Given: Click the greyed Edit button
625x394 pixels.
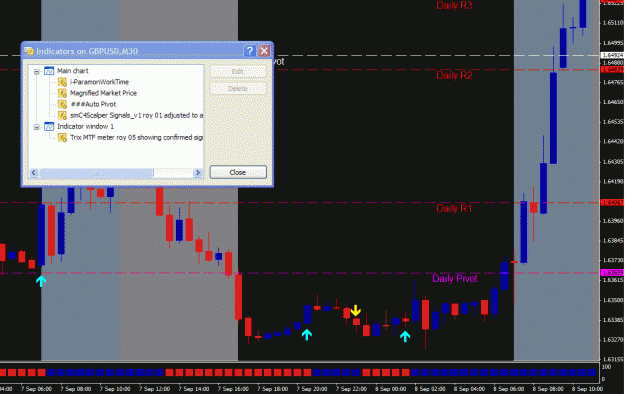Looking at the screenshot, I should click(238, 71).
